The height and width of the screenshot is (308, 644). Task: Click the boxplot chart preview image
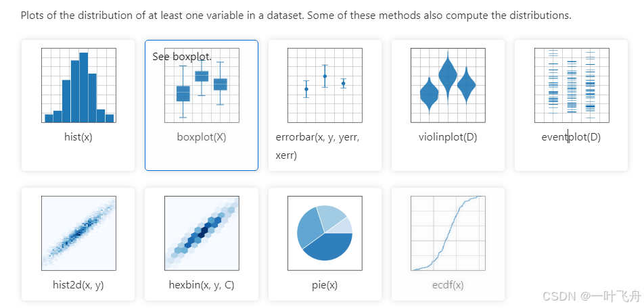pyautogui.click(x=202, y=85)
